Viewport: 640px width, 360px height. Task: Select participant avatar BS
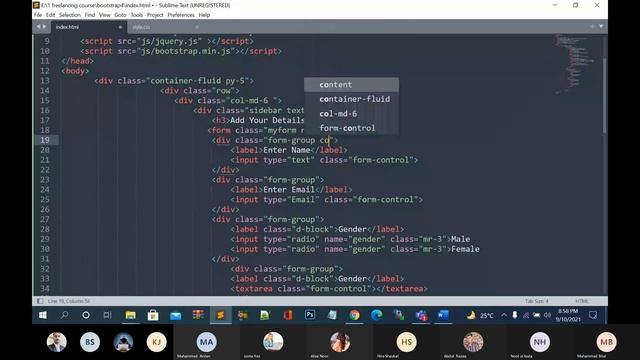pos(90,342)
